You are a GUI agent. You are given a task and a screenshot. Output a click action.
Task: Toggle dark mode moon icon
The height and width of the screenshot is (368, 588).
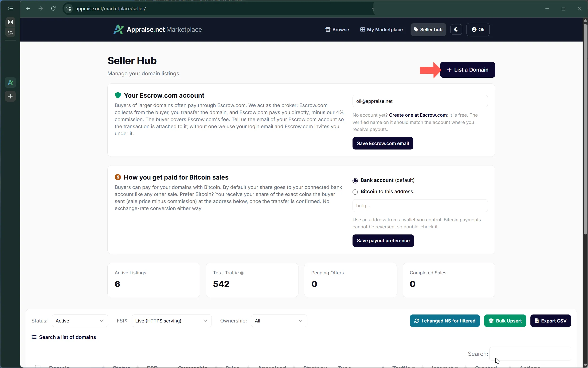[456, 29]
